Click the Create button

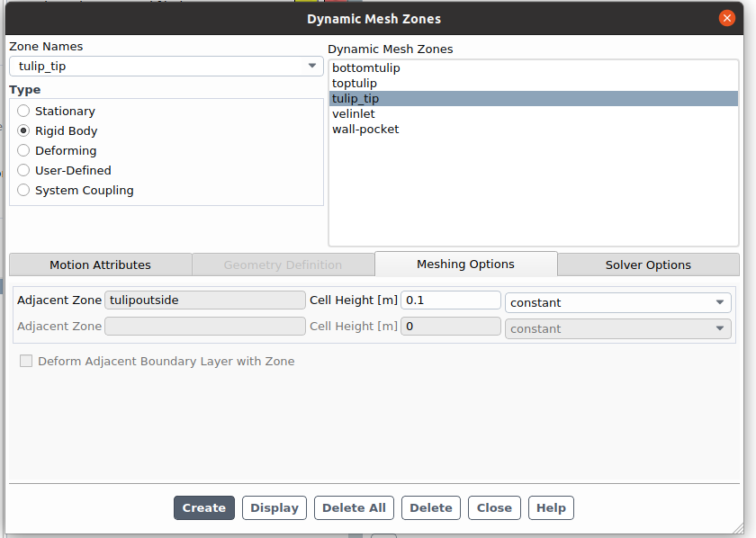pos(203,507)
